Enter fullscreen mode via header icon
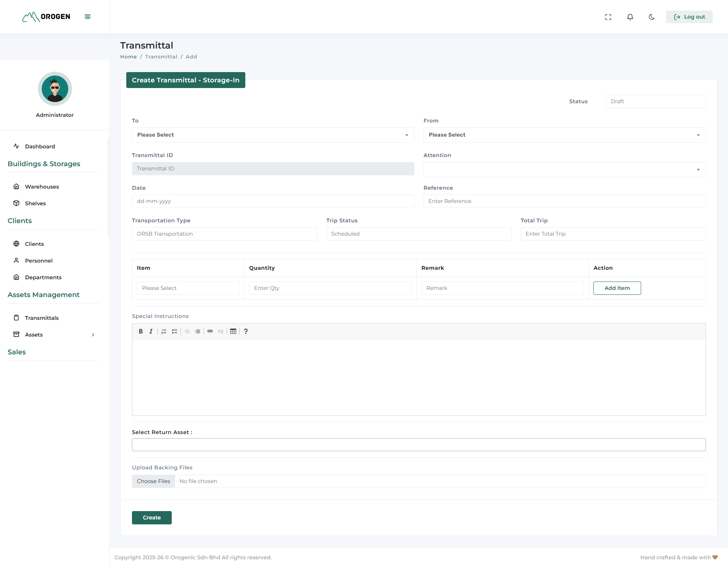The image size is (728, 568). coord(608,17)
